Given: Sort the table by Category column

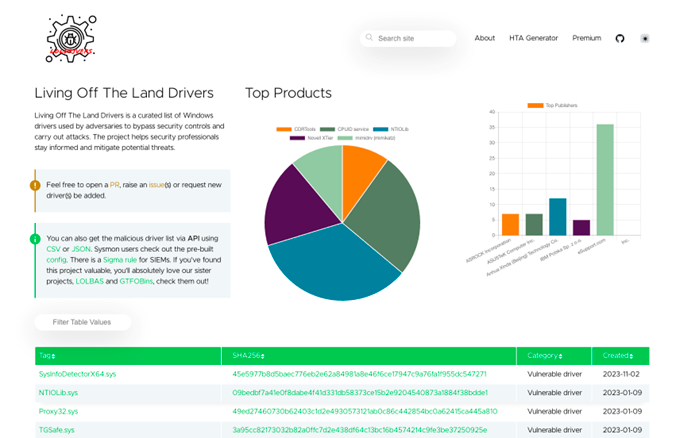Looking at the screenshot, I should [x=545, y=356].
